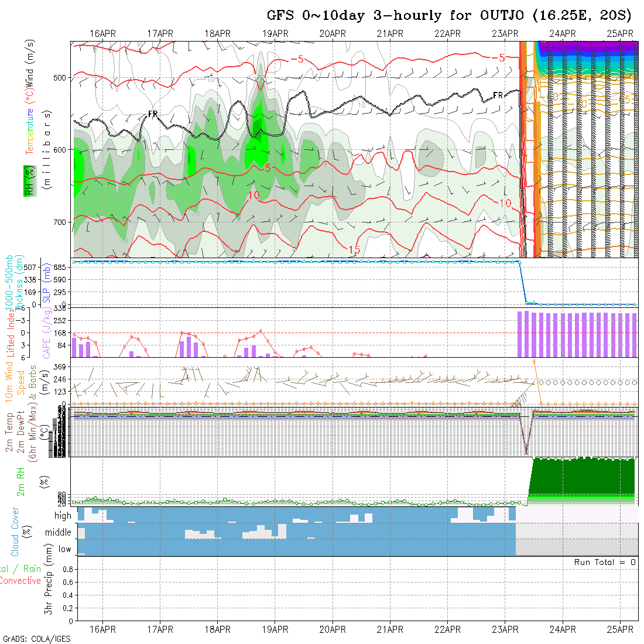Click the FR freezing-level label near 17APR
The width and height of the screenshot is (644, 644).
click(x=153, y=114)
